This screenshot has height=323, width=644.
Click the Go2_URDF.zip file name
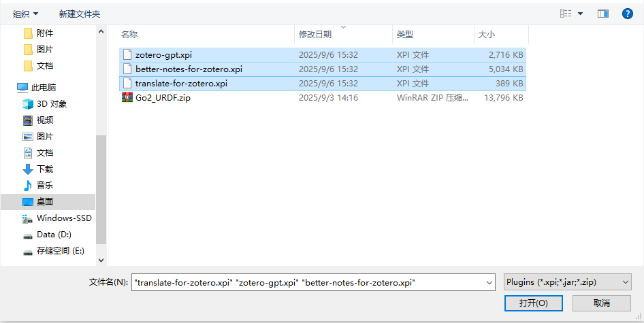(x=163, y=98)
